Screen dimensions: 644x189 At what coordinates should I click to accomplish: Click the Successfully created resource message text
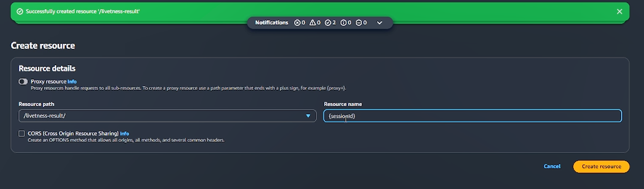83,11
